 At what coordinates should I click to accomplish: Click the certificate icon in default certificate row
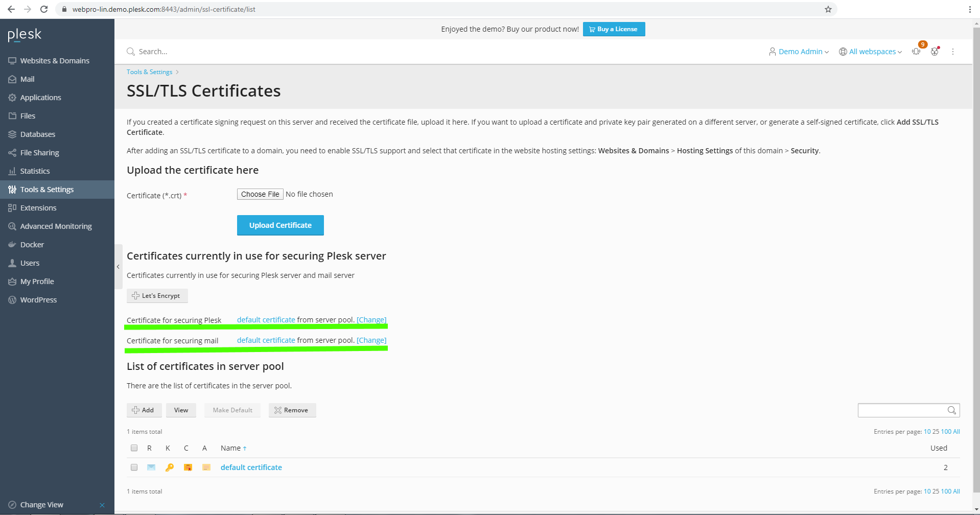[188, 467]
